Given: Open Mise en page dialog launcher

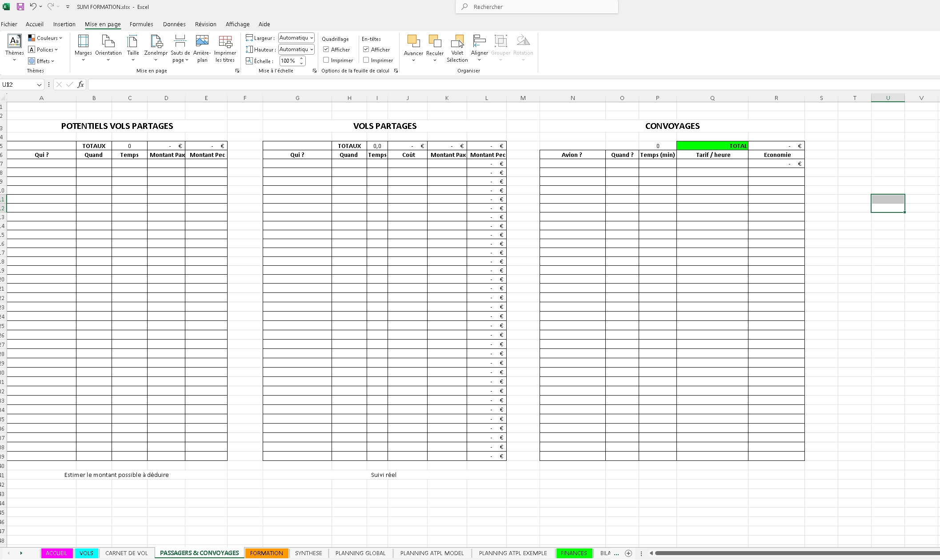Looking at the screenshot, I should pyautogui.click(x=237, y=71).
